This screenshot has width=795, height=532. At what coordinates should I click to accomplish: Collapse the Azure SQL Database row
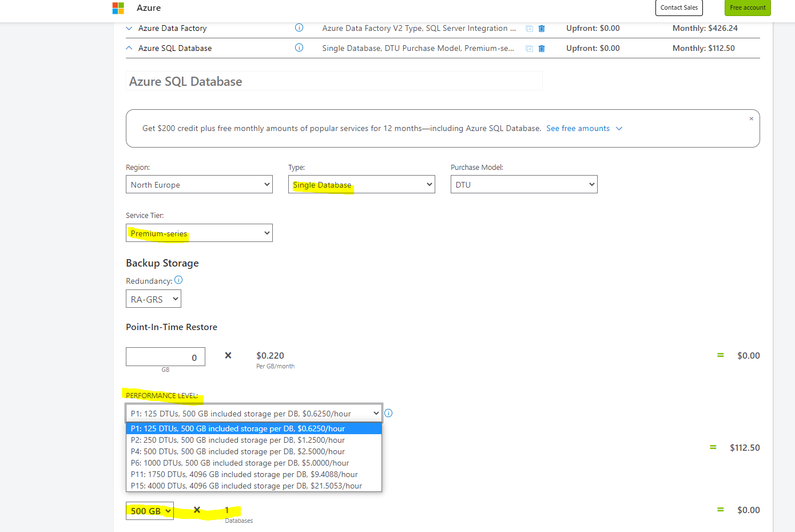tap(129, 48)
